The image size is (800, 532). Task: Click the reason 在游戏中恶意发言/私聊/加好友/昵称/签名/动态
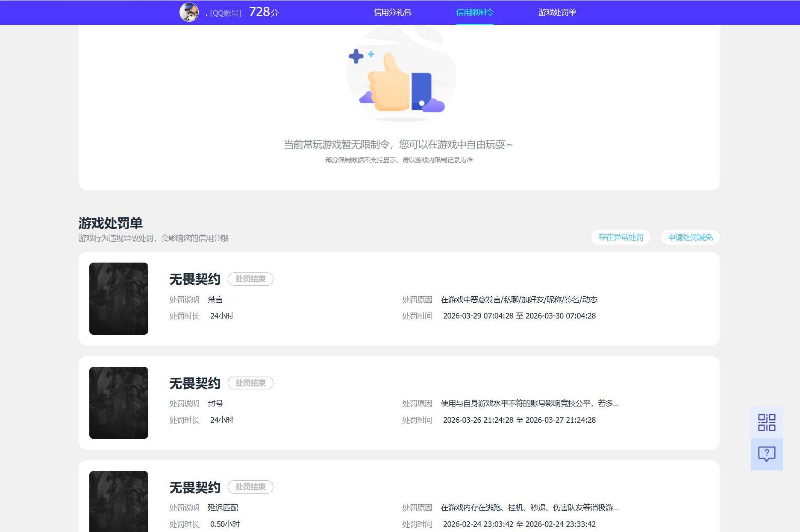tap(519, 300)
